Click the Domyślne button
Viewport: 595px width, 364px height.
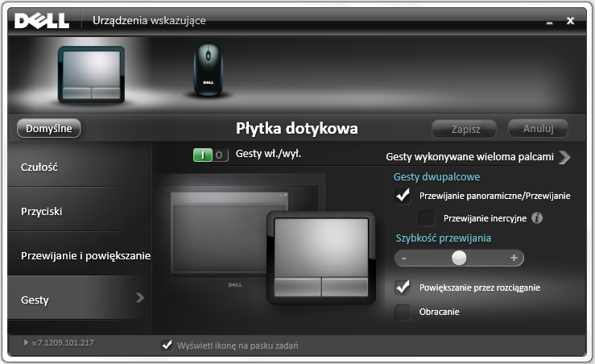pos(48,128)
